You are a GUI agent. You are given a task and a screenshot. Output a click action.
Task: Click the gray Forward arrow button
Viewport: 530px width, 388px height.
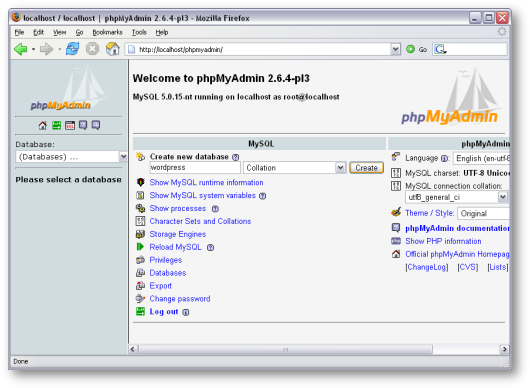(46, 49)
